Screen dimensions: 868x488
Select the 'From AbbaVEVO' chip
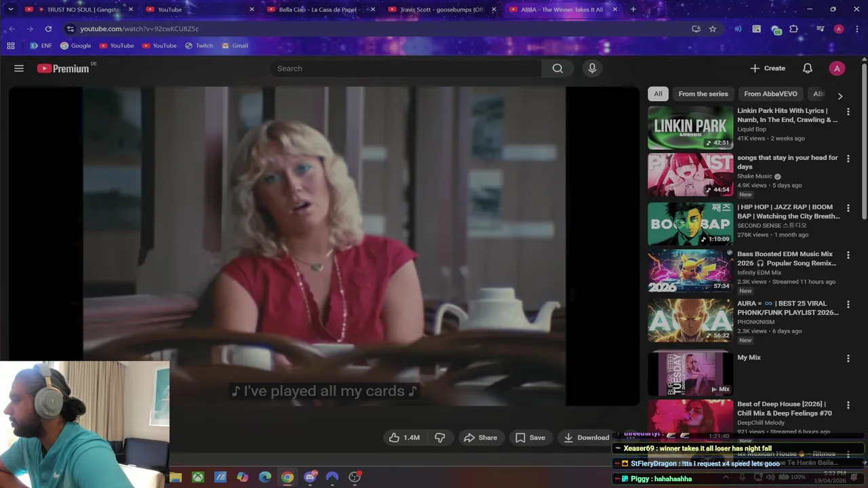pos(770,94)
